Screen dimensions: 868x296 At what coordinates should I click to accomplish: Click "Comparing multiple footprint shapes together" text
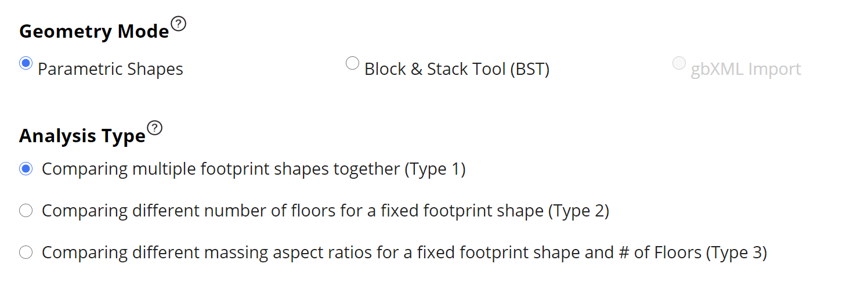click(220, 169)
